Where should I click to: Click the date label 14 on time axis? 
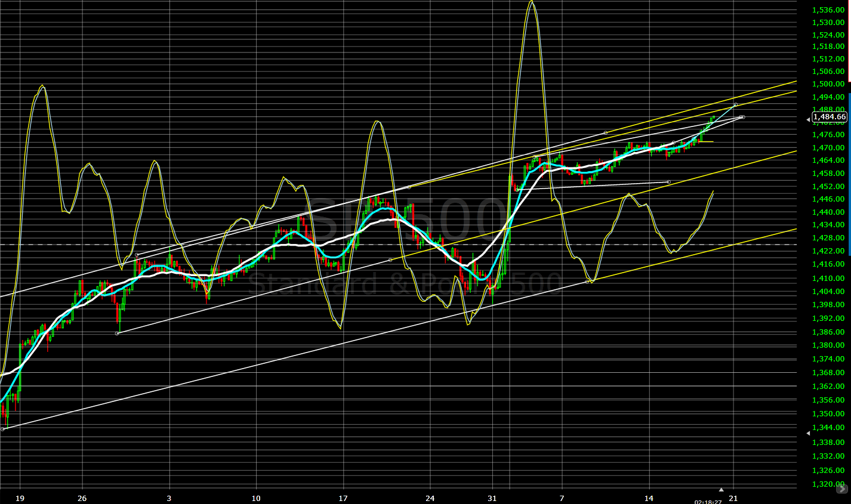click(x=649, y=498)
